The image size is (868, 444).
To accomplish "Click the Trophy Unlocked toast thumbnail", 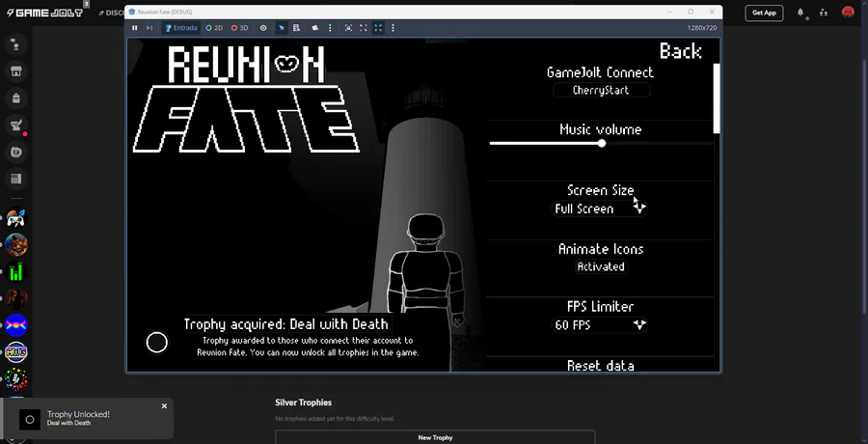I will [30, 420].
